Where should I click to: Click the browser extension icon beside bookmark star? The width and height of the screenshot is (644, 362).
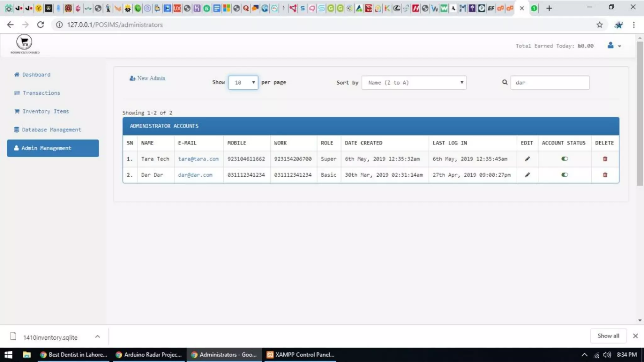[618, 25]
